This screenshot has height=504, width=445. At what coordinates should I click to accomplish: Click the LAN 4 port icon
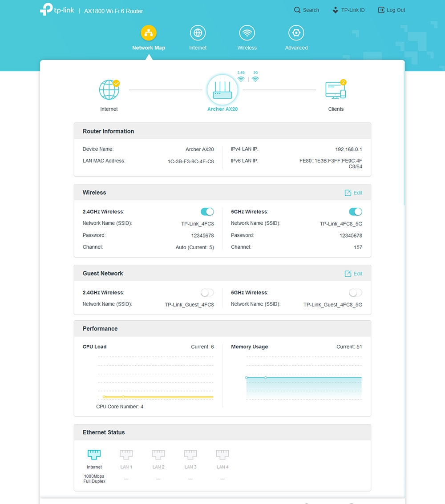click(222, 455)
